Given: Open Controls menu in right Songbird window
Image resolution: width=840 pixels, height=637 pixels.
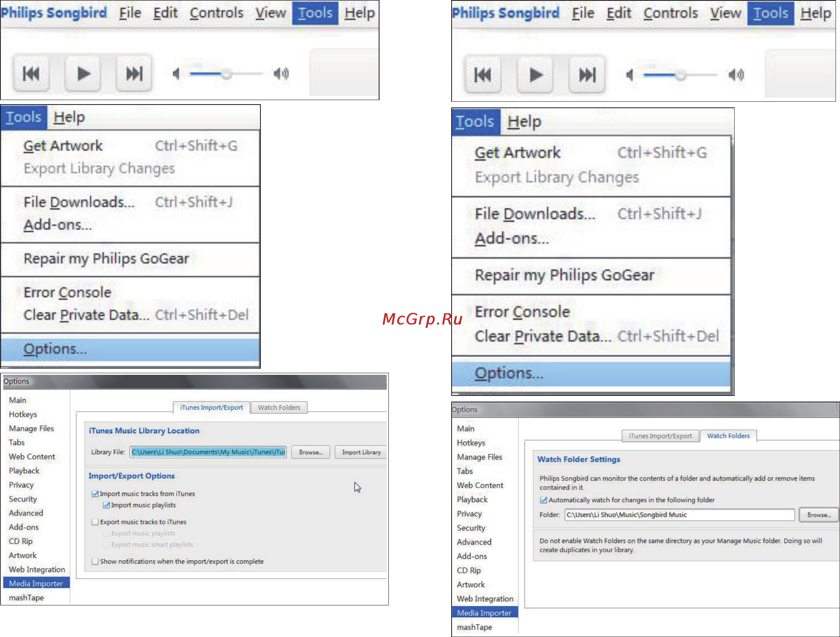Looking at the screenshot, I should [x=671, y=13].
